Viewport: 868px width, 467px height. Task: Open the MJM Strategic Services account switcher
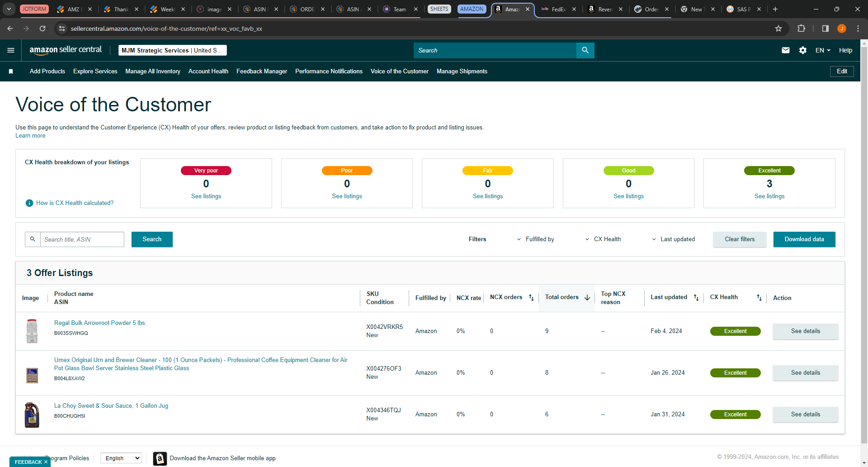pyautogui.click(x=172, y=50)
